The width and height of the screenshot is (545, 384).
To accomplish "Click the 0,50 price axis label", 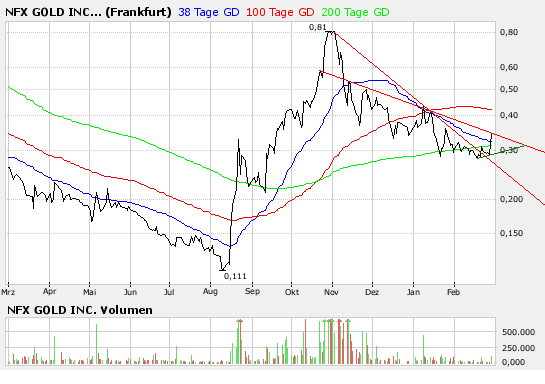I will (509, 89).
